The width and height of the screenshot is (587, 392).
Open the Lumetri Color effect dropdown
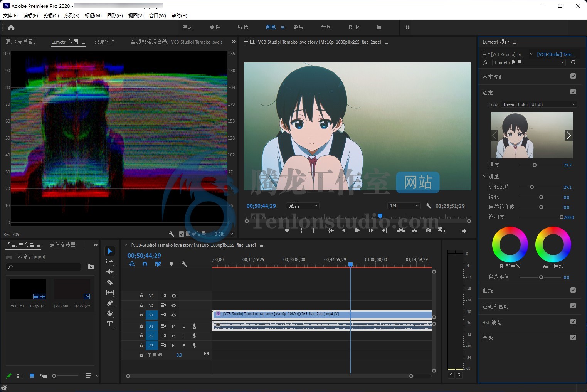pyautogui.click(x=529, y=62)
